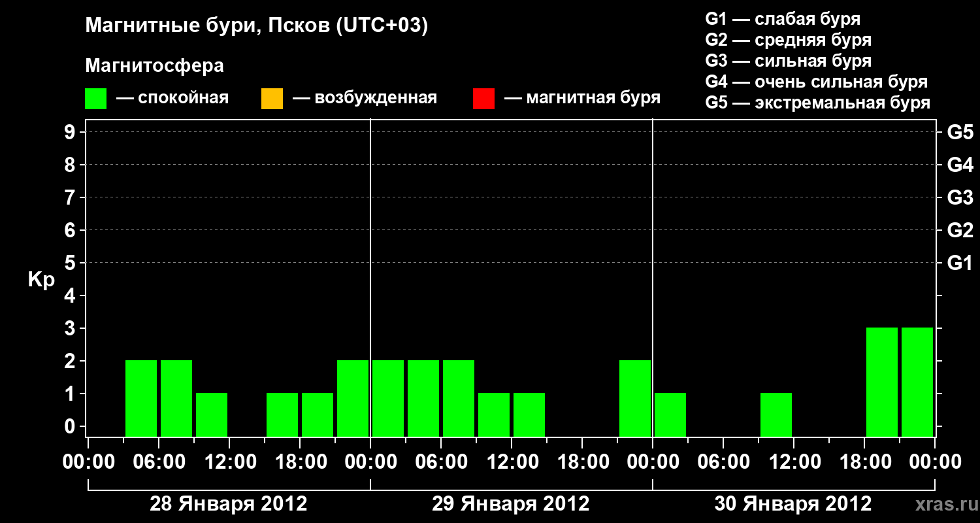The height and width of the screenshot is (523, 980).
Task: Click the 18:00 time label for 28 January
Action: coord(300,462)
